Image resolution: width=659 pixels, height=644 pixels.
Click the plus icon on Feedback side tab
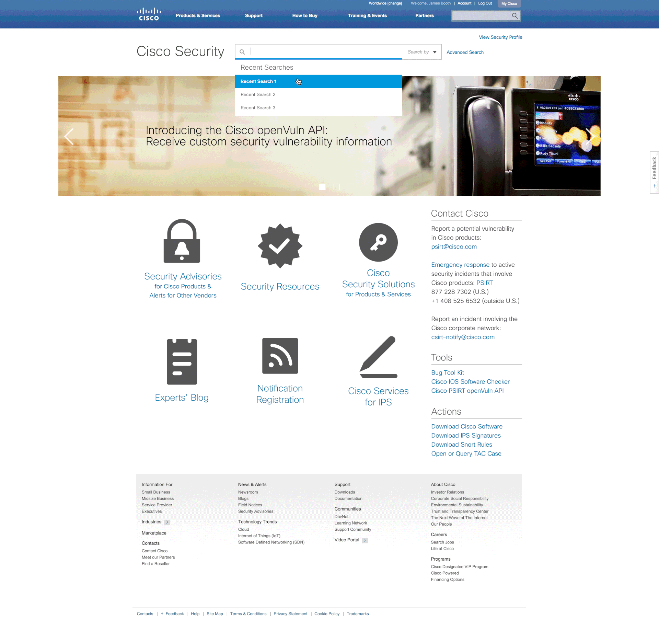coord(655,186)
